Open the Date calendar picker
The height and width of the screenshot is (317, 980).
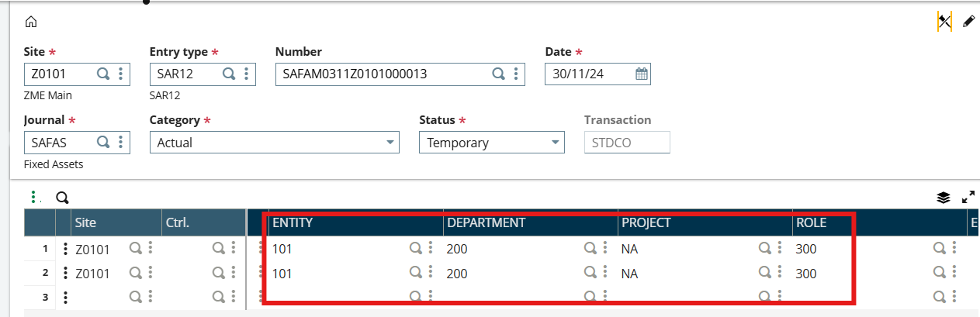[642, 74]
